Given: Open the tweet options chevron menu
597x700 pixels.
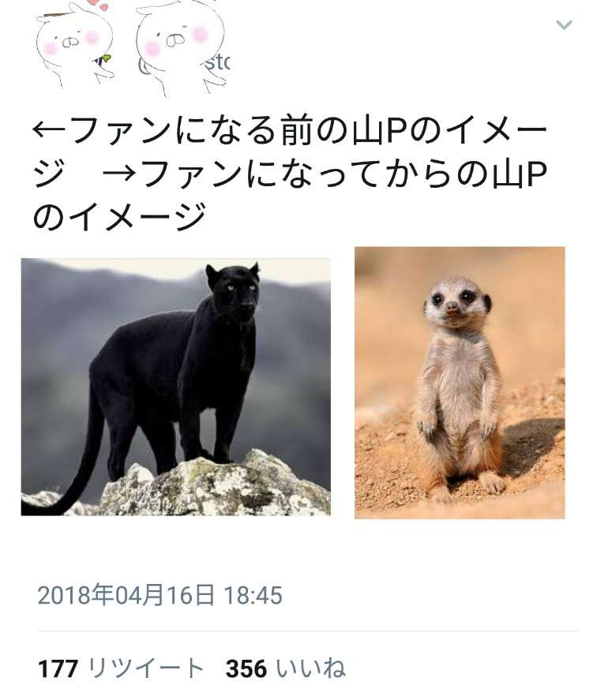Looking at the screenshot, I should click(564, 25).
